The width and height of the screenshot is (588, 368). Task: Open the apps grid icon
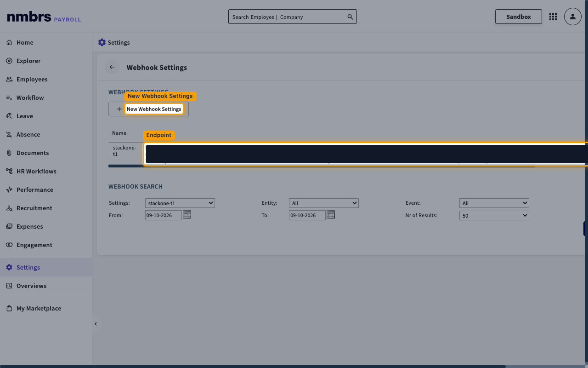pos(553,17)
